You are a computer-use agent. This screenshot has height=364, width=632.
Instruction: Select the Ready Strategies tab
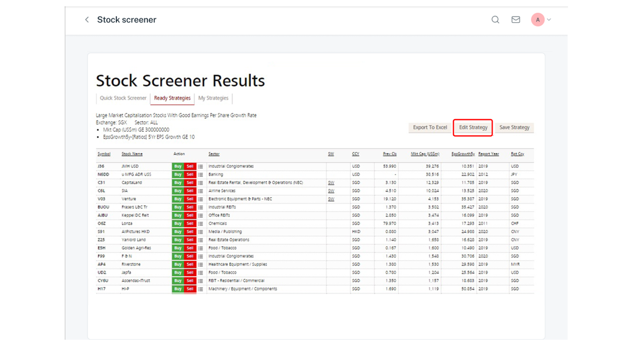click(172, 98)
